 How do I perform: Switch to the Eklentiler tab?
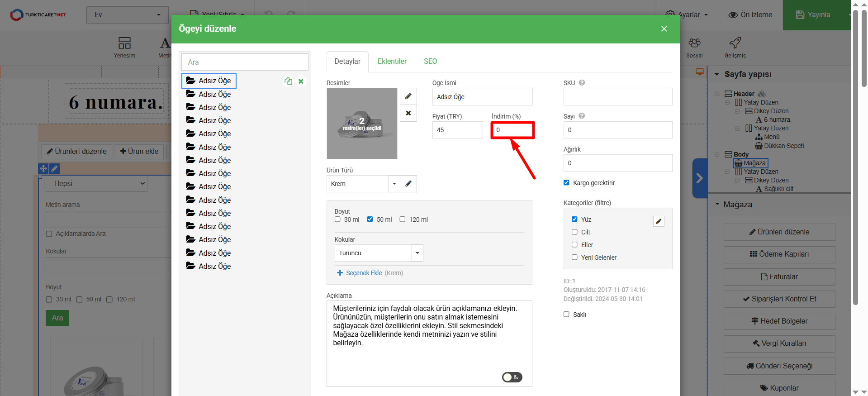pyautogui.click(x=392, y=62)
